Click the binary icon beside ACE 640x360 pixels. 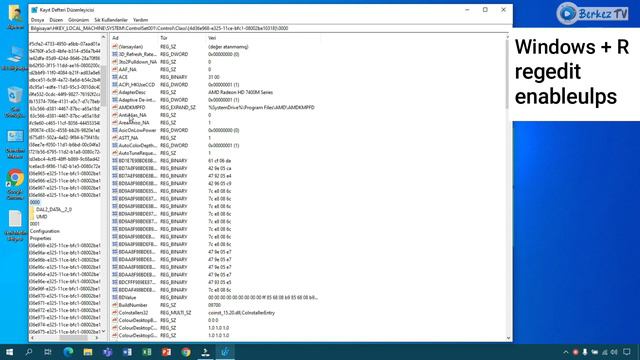pos(115,77)
